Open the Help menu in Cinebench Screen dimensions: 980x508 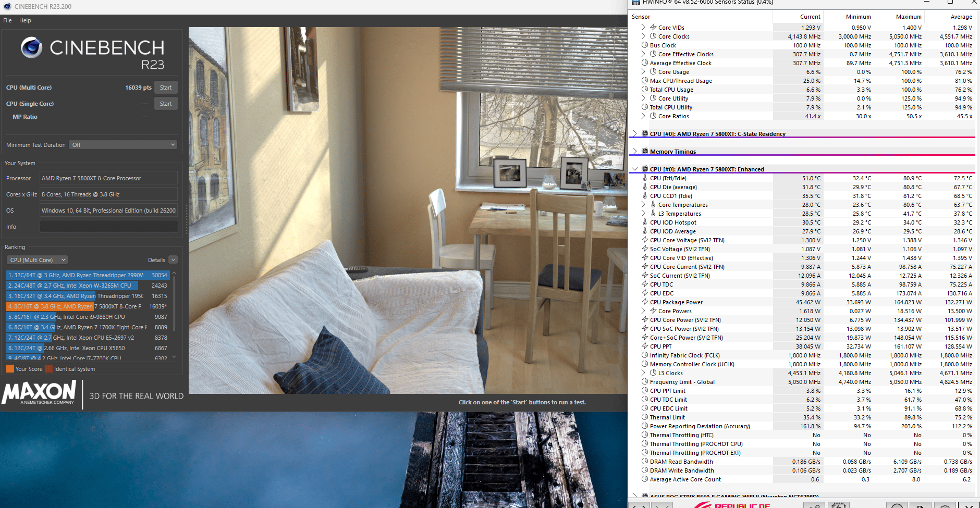tap(25, 20)
